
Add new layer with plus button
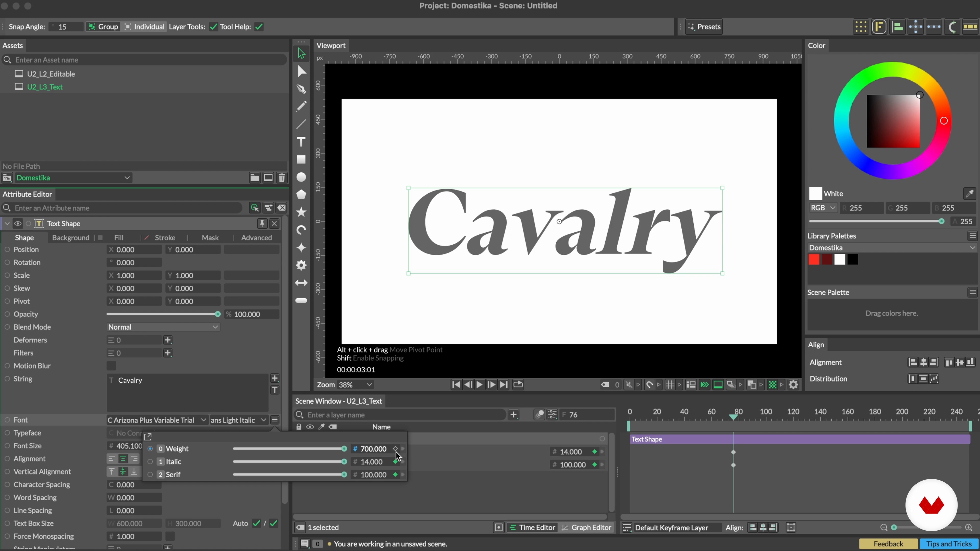(x=513, y=415)
